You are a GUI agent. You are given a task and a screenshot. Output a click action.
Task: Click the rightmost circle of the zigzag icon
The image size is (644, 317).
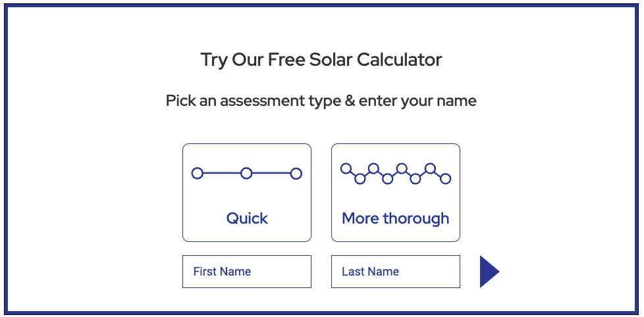[x=446, y=178]
